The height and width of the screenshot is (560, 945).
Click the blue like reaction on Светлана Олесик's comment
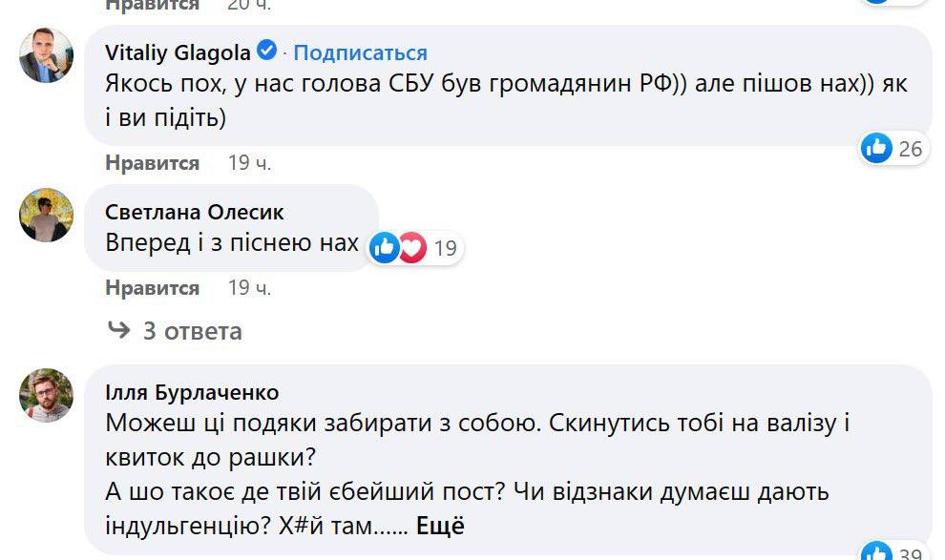(385, 248)
